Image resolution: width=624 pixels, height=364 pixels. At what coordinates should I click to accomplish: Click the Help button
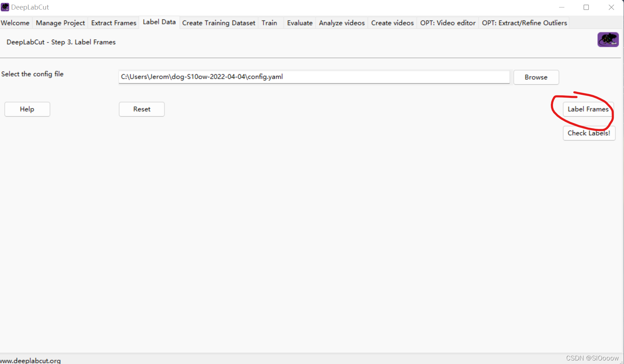pyautogui.click(x=27, y=109)
